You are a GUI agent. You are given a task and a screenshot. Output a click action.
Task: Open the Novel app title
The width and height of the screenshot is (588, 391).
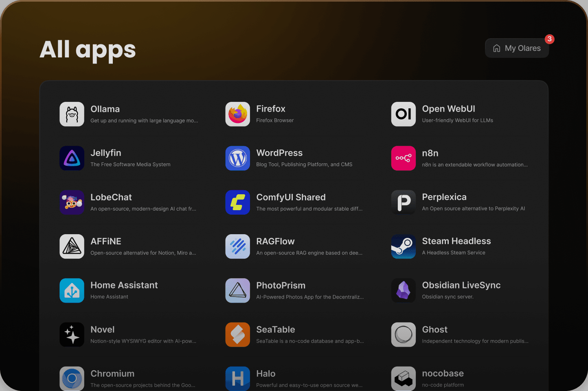pos(102,329)
